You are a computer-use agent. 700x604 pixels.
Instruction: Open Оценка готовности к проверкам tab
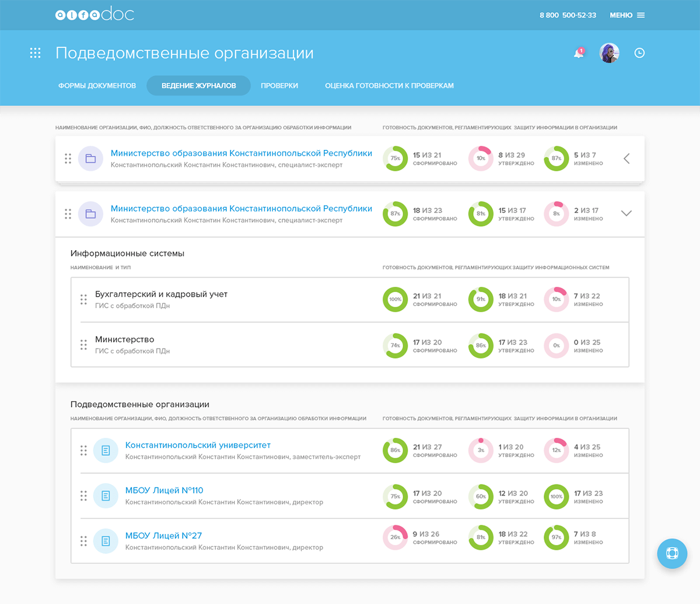(389, 86)
